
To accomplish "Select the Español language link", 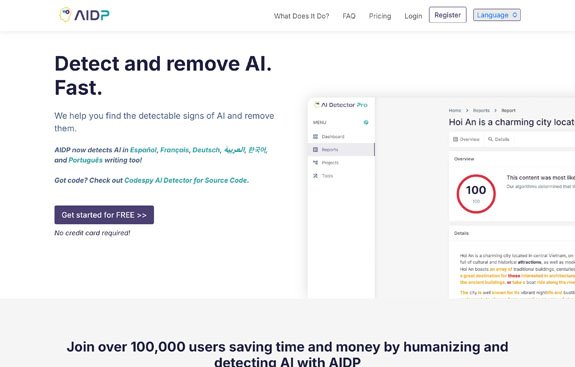I will click(x=143, y=150).
